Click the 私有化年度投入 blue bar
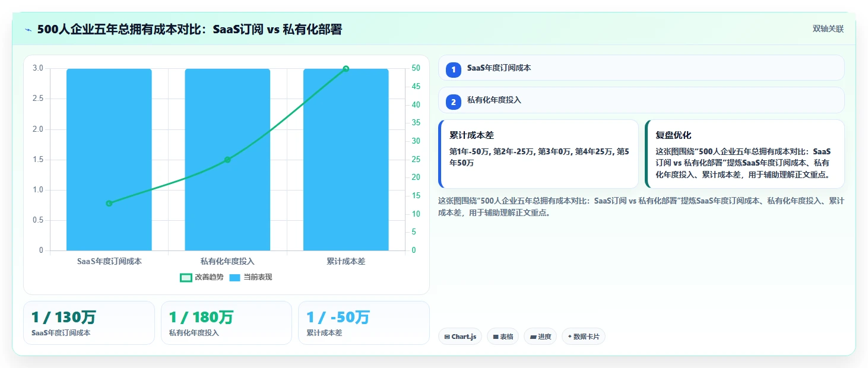Viewport: 868px width, 368px height. coord(227,159)
